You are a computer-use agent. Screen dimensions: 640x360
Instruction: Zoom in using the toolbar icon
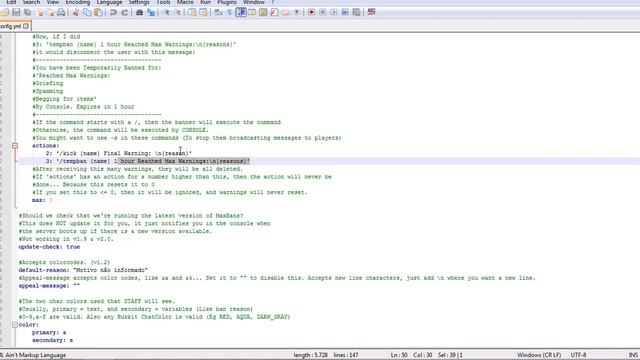166,12
